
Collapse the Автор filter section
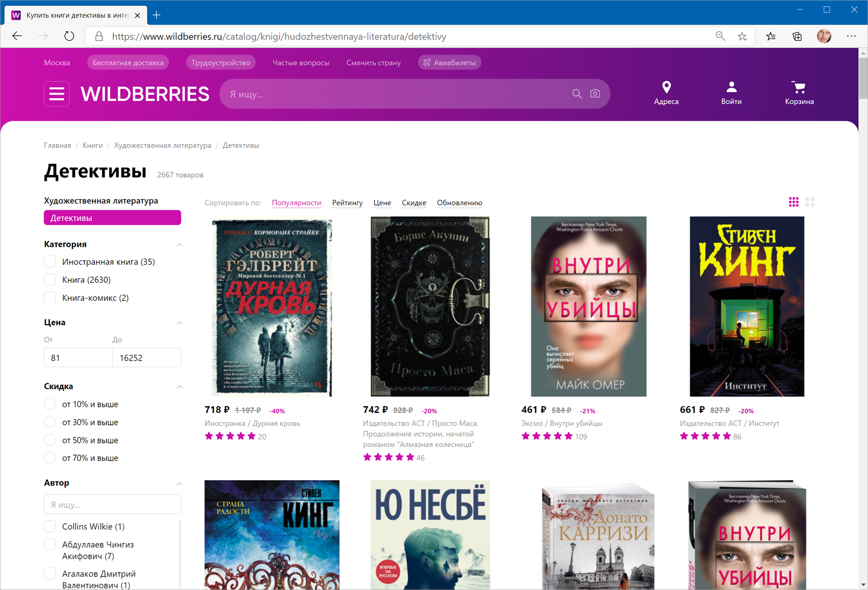point(179,483)
